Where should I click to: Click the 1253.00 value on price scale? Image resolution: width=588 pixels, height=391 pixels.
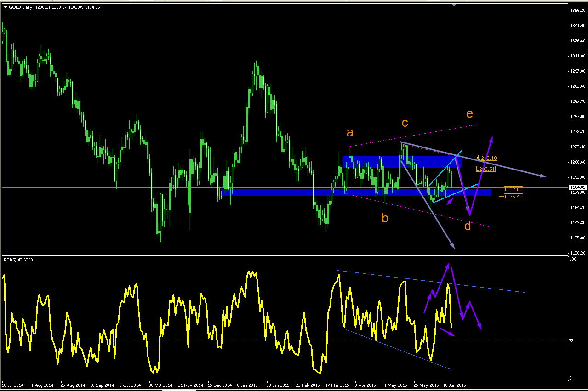[x=578, y=117]
